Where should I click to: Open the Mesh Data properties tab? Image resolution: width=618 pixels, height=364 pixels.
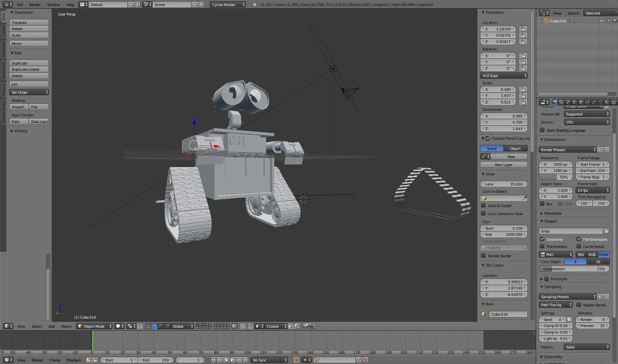click(601, 102)
